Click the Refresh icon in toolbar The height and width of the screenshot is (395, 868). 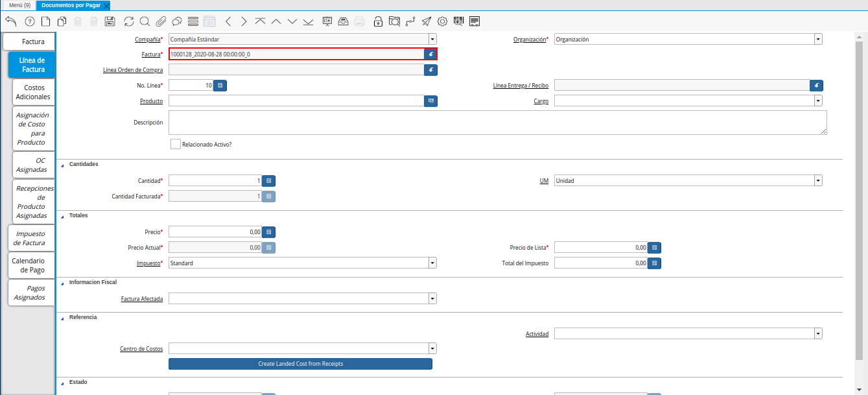click(129, 21)
